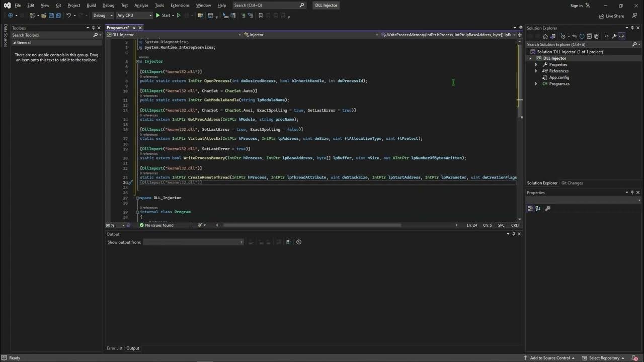This screenshot has height=362, width=644.
Task: Open the Debug configuration dropdown
Action: [103, 16]
